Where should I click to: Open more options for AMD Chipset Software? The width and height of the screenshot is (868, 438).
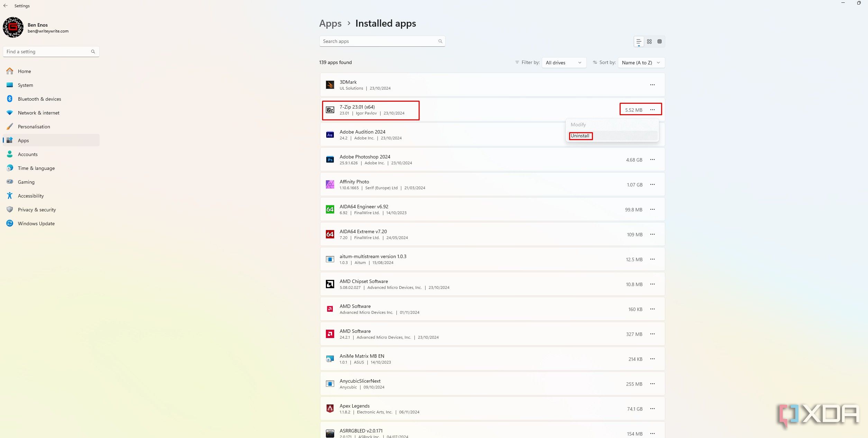tap(652, 284)
